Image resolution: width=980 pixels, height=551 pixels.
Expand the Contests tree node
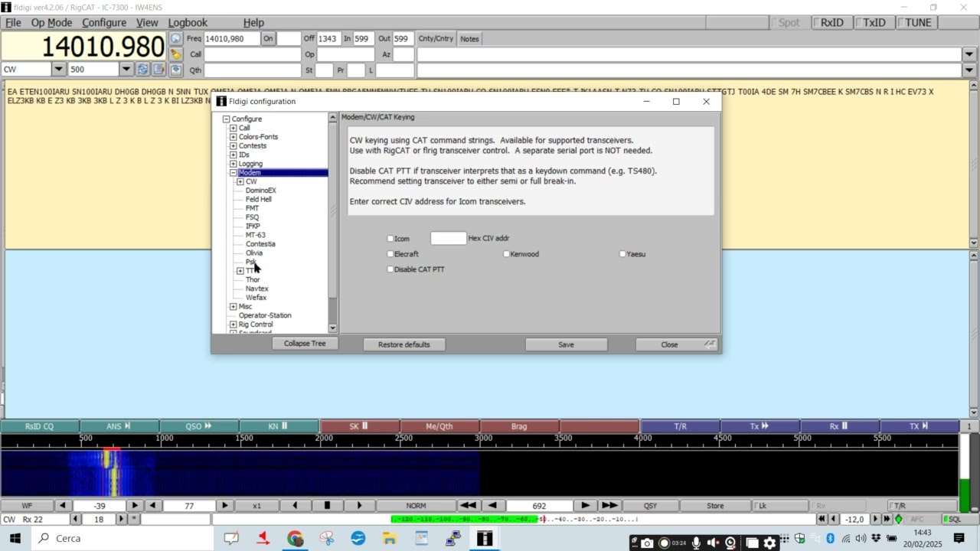point(233,146)
